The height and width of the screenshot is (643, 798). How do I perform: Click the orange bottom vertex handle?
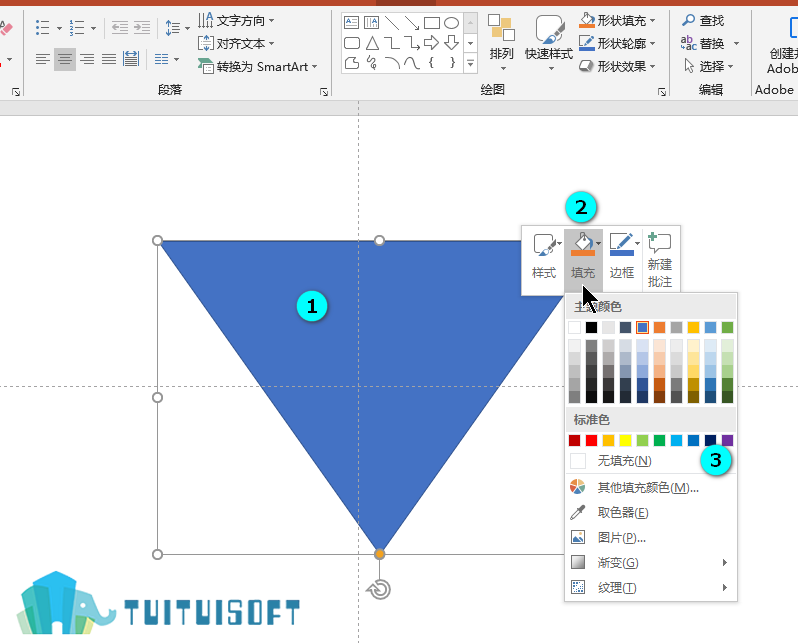click(x=379, y=554)
